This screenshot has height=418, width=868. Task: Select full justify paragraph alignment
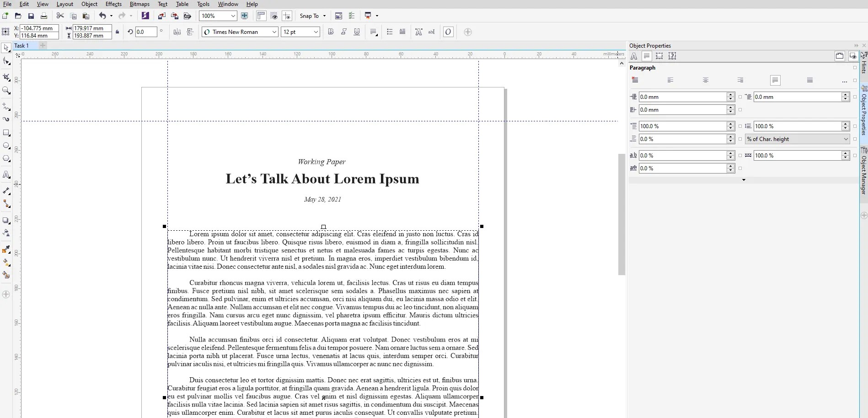tap(775, 81)
